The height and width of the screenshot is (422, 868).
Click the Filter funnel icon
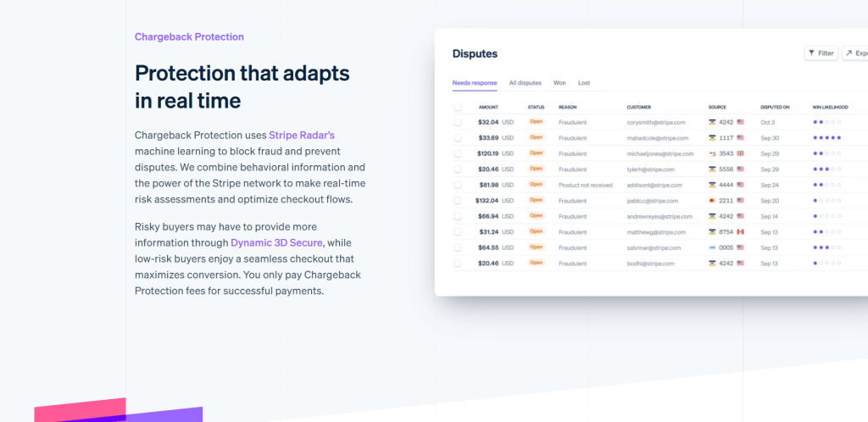811,53
